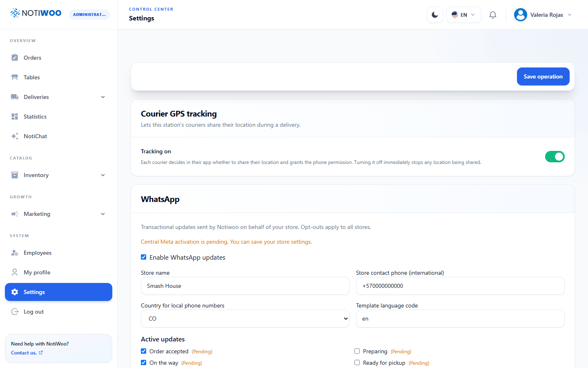Viewport: 588px width, 368px height.
Task: Click the Statistics dashboard icon
Action: tap(15, 117)
